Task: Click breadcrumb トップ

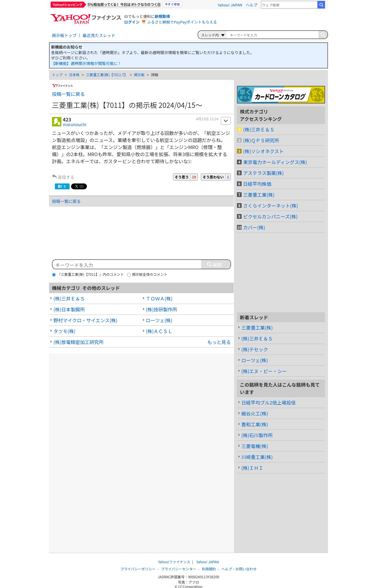Action: point(57,75)
